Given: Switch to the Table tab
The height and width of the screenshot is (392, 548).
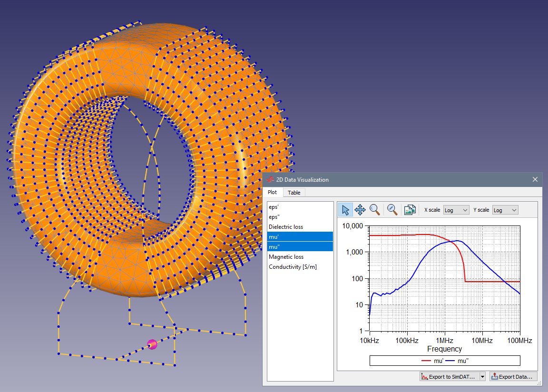Looking at the screenshot, I should point(294,193).
